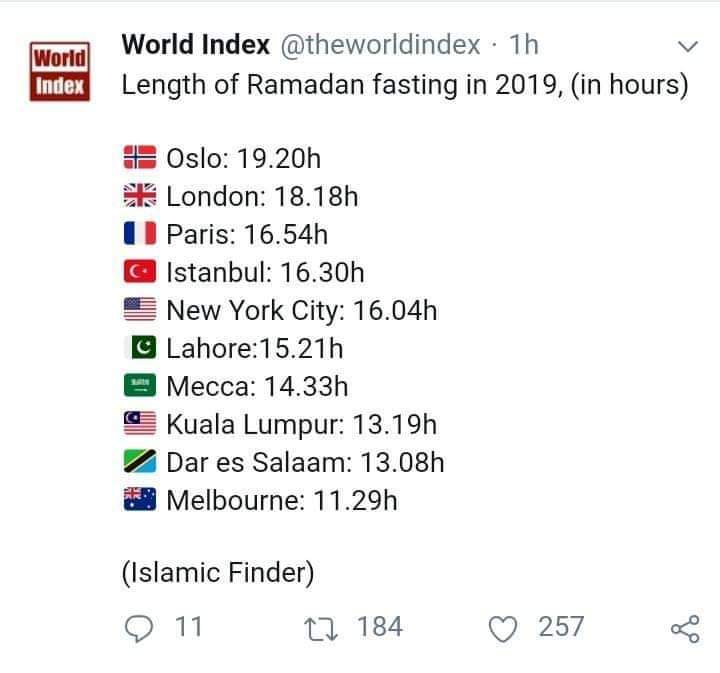The width and height of the screenshot is (720, 673).
Task: Open the World Index display name
Action: 194,45
